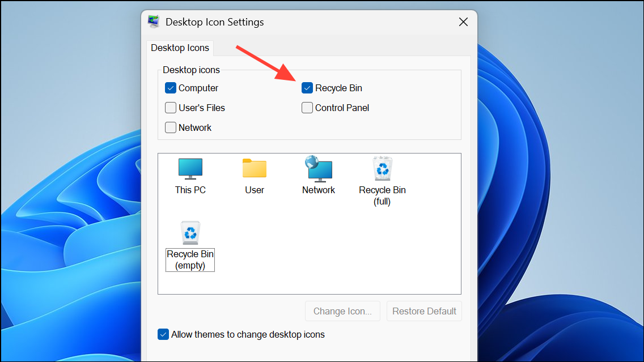Uncheck the Computer checkbox
This screenshot has width=644, height=362.
(171, 88)
